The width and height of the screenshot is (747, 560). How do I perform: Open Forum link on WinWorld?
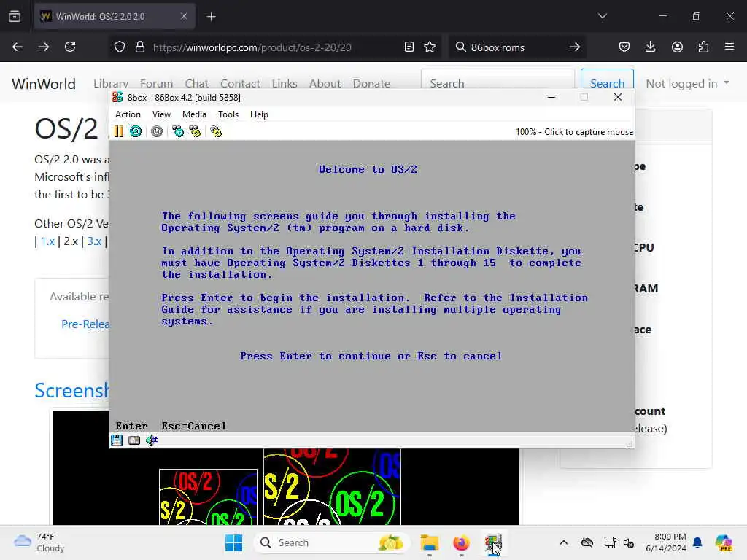click(156, 83)
